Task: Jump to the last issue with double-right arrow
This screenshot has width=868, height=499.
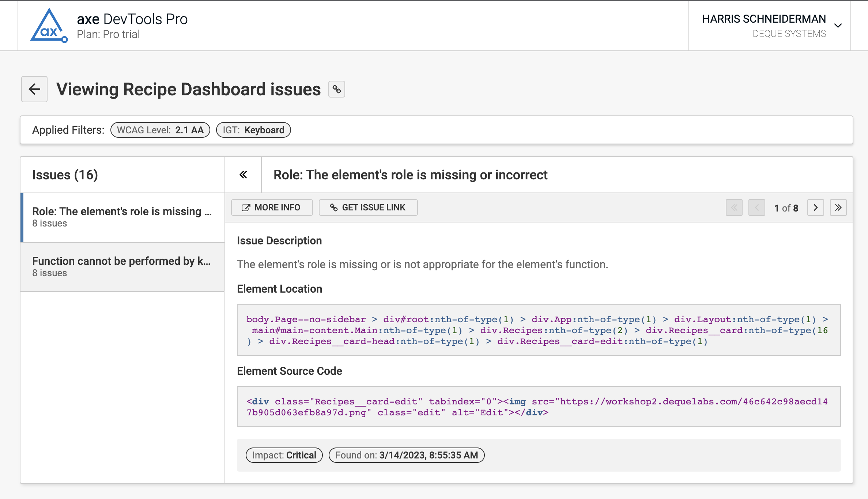Action: click(838, 207)
